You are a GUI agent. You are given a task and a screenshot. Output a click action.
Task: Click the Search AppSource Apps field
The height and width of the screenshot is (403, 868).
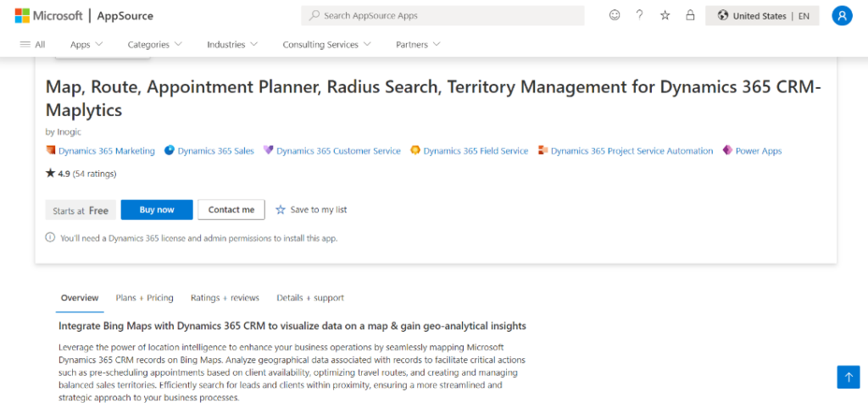[x=442, y=15]
